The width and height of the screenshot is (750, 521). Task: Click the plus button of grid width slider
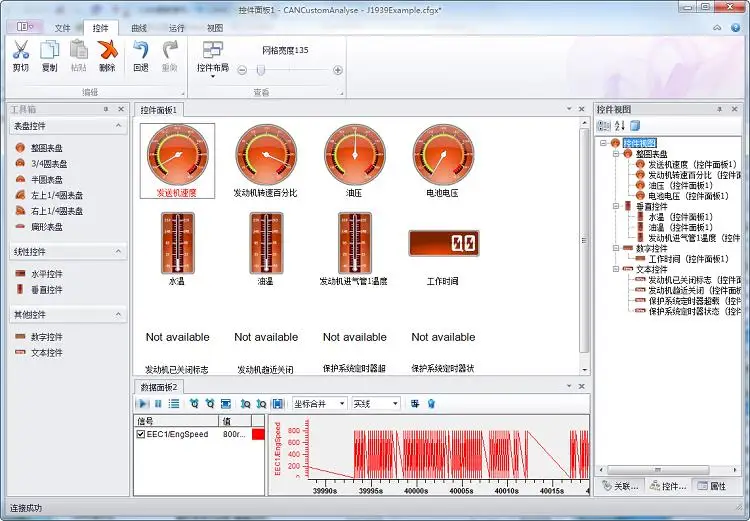coord(338,70)
